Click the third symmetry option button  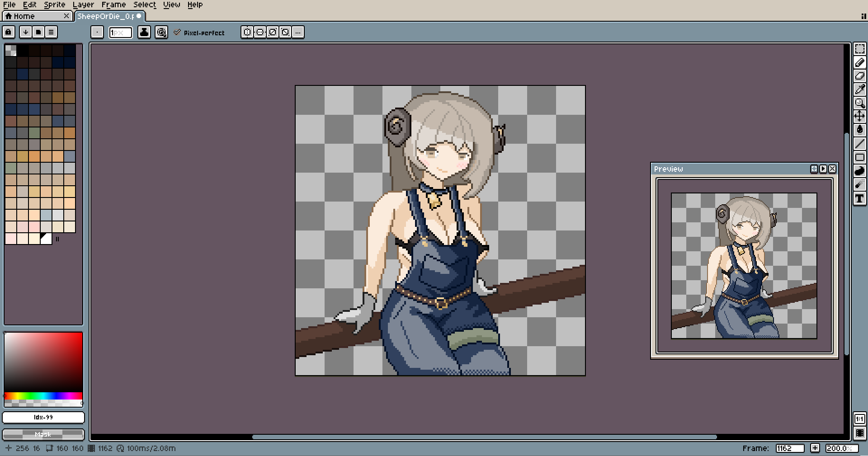pos(273,32)
